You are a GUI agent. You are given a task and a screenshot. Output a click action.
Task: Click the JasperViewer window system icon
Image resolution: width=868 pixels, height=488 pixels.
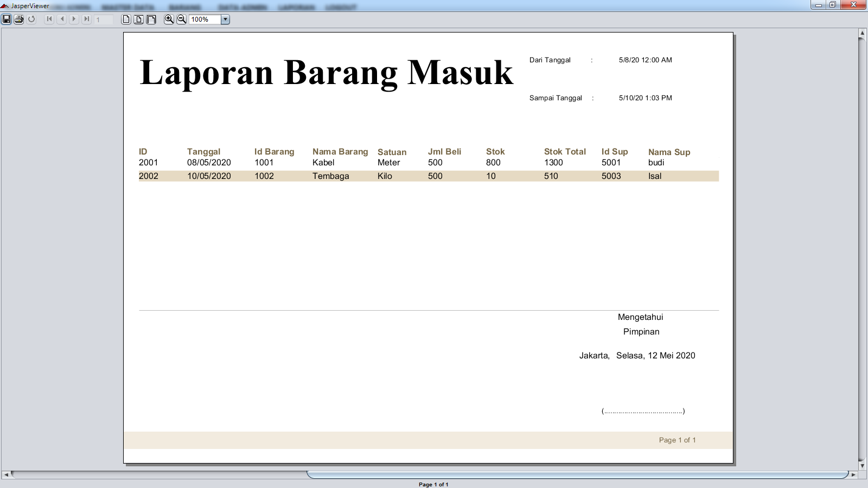(5, 4)
